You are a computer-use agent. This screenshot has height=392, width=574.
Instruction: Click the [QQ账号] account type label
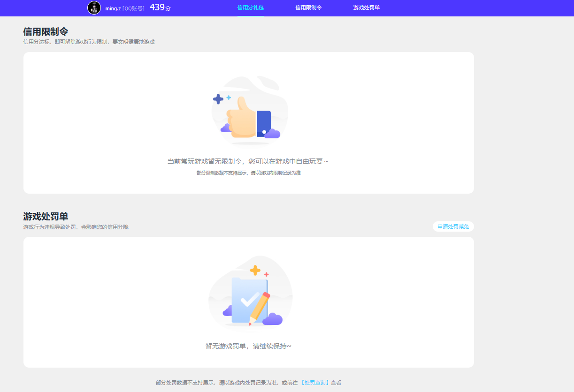click(133, 8)
